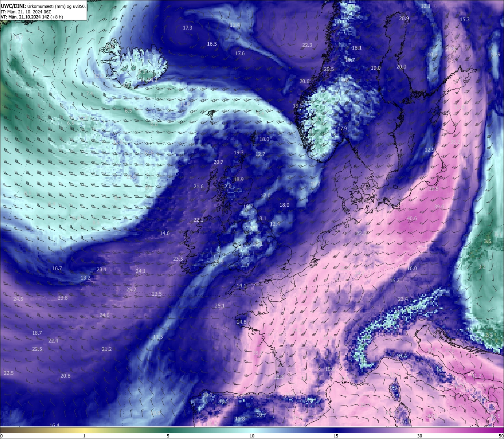Click the '50' label on the color scale
This screenshot has width=504, height=439.
pos(501,436)
